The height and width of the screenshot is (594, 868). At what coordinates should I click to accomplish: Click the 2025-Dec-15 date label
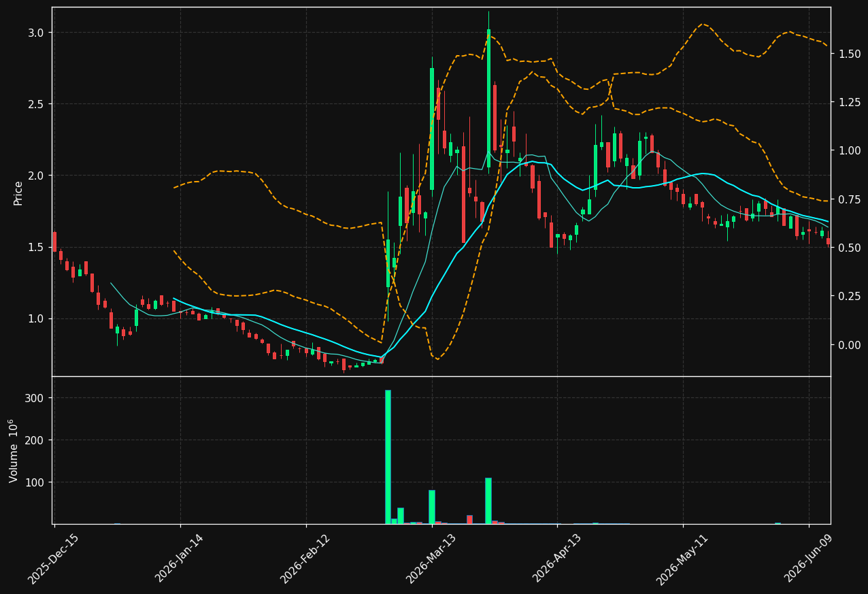(54, 559)
